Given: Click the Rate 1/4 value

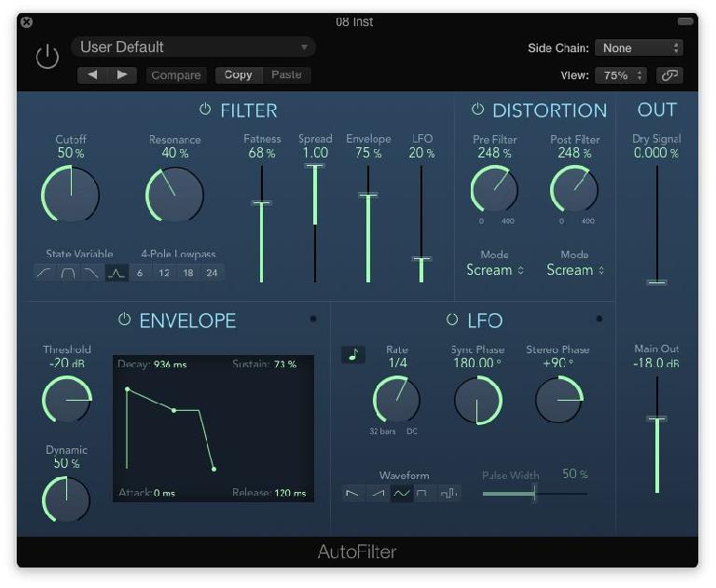Looking at the screenshot, I should [x=397, y=363].
